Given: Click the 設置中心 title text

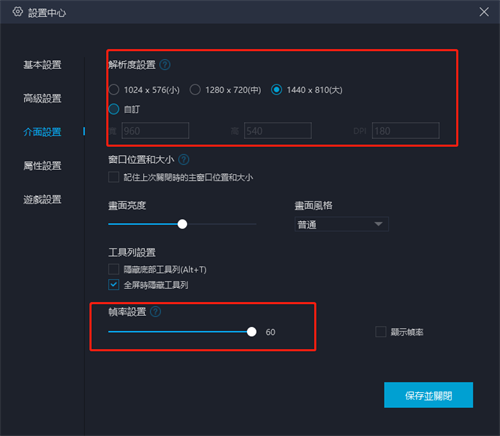Looking at the screenshot, I should pyautogui.click(x=47, y=13).
